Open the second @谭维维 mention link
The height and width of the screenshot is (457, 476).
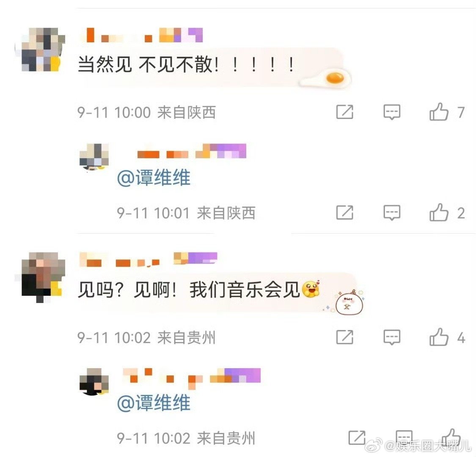(154, 403)
